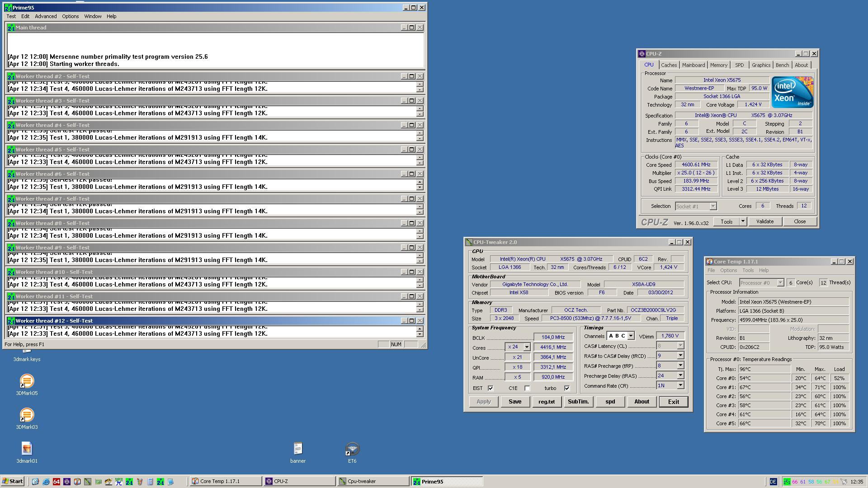Open RAS# to CAS# Delay (tRCD) dropdown
868x488 pixels.
(680, 356)
